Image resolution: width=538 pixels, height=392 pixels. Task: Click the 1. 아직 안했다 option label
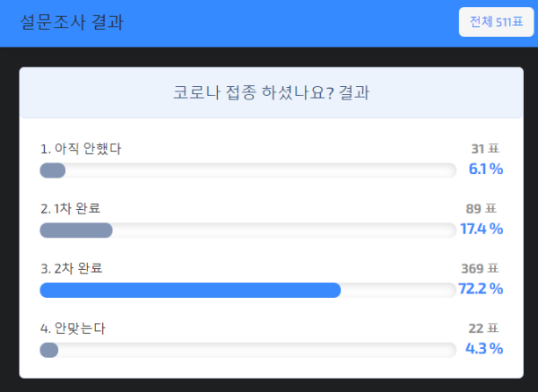pos(81,149)
